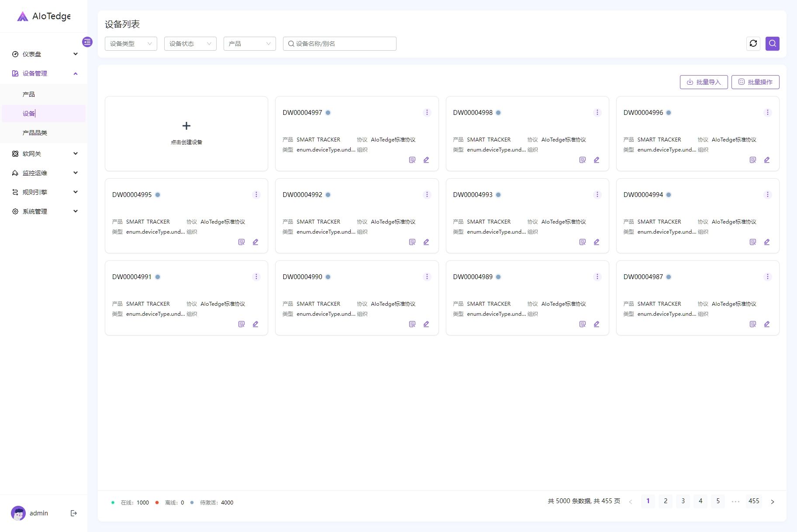Go to page 4
The image size is (797, 532).
[700, 501]
